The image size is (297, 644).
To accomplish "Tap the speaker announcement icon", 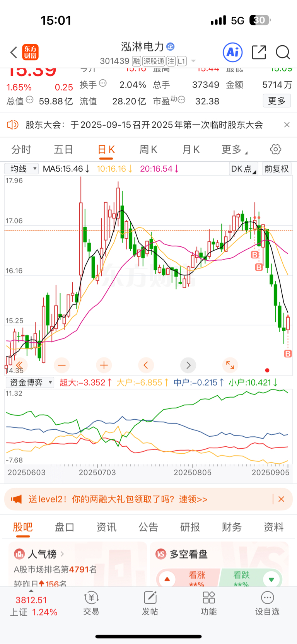I will coord(13,125).
